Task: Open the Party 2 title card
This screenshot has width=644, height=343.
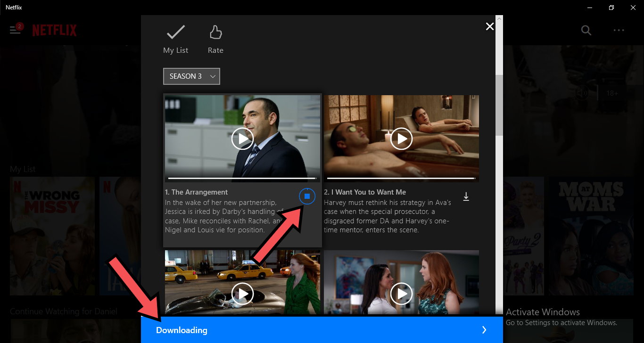Action: [523, 236]
